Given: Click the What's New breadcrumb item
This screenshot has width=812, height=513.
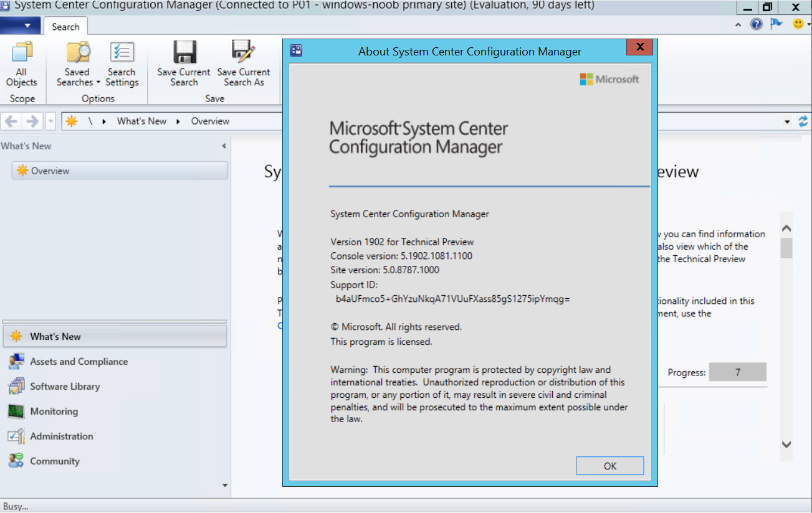Looking at the screenshot, I should pyautogui.click(x=141, y=121).
